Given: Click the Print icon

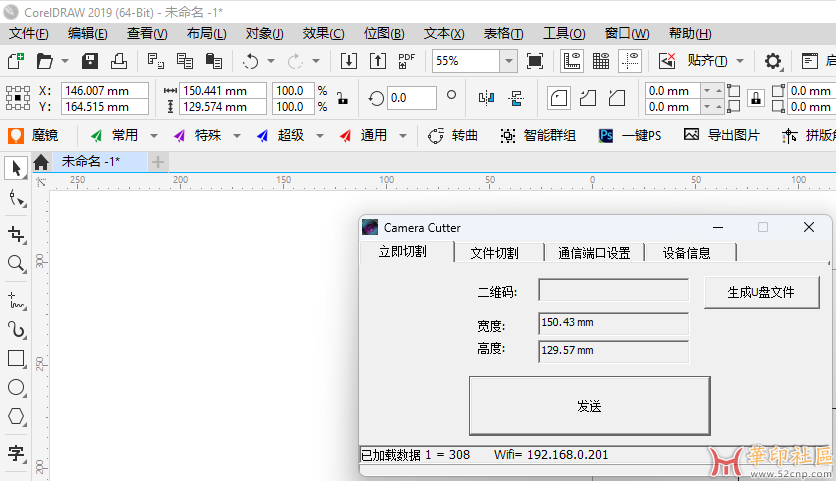Looking at the screenshot, I should [x=118, y=61].
